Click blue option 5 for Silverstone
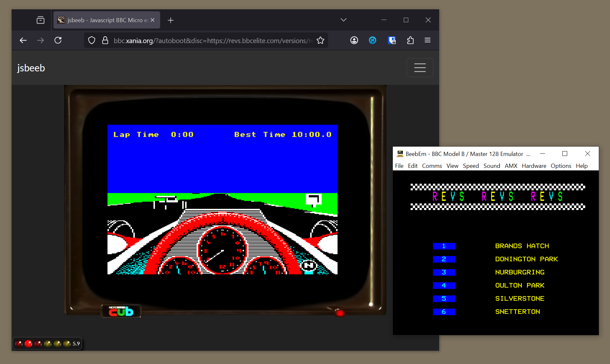 (444, 299)
